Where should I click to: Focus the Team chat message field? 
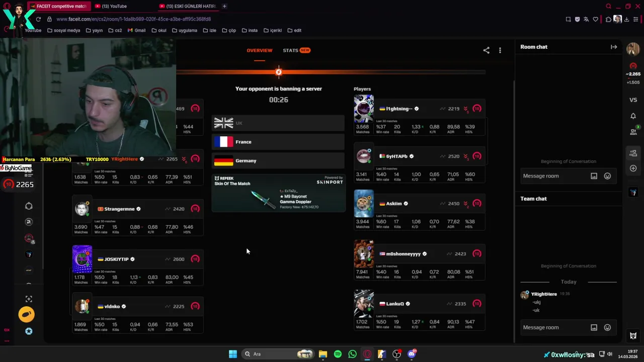554,327
